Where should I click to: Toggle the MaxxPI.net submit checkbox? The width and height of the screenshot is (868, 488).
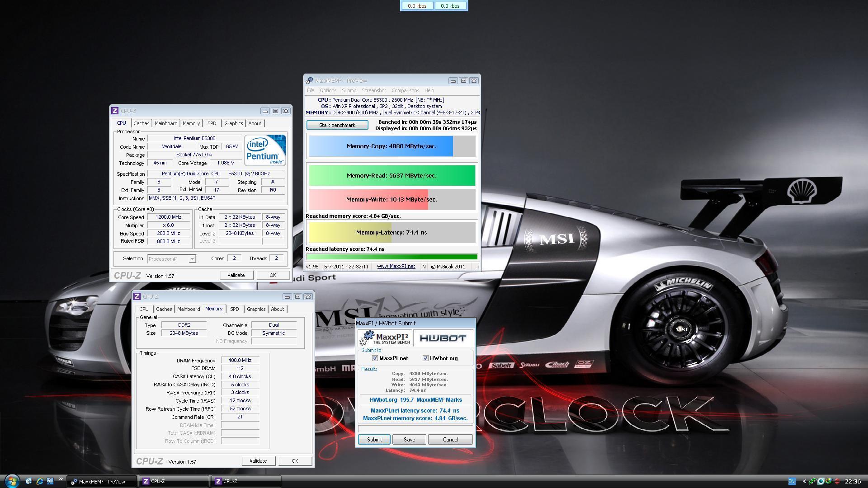[375, 358]
